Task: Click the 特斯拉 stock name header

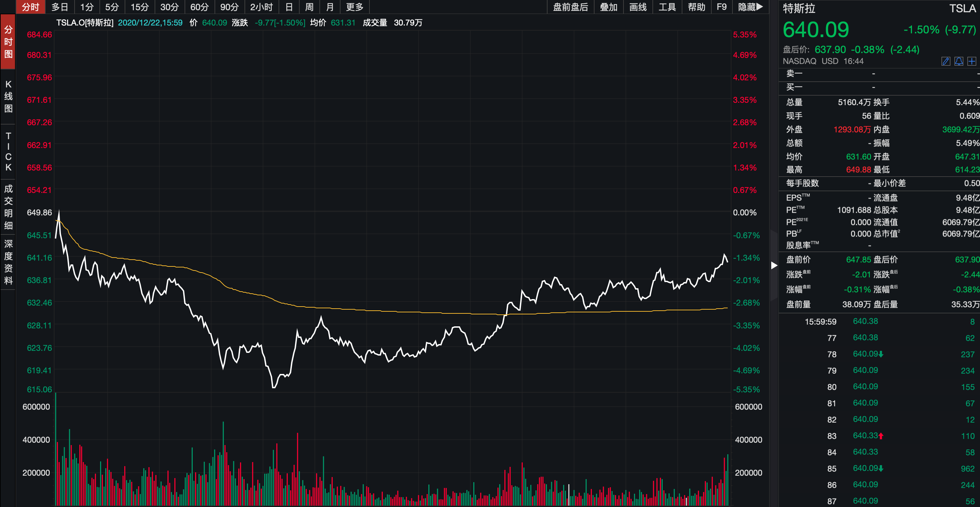Action: (x=799, y=9)
